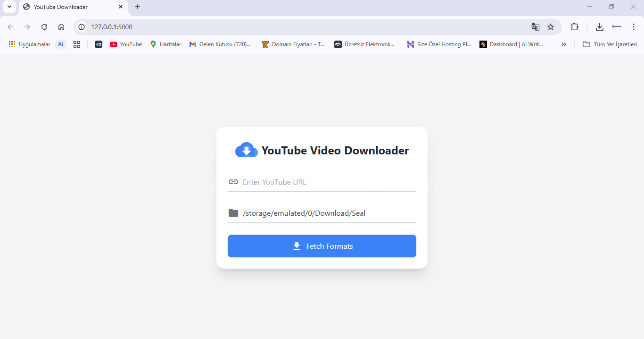
Task: Reload the page with refresh icon
Action: [x=44, y=27]
